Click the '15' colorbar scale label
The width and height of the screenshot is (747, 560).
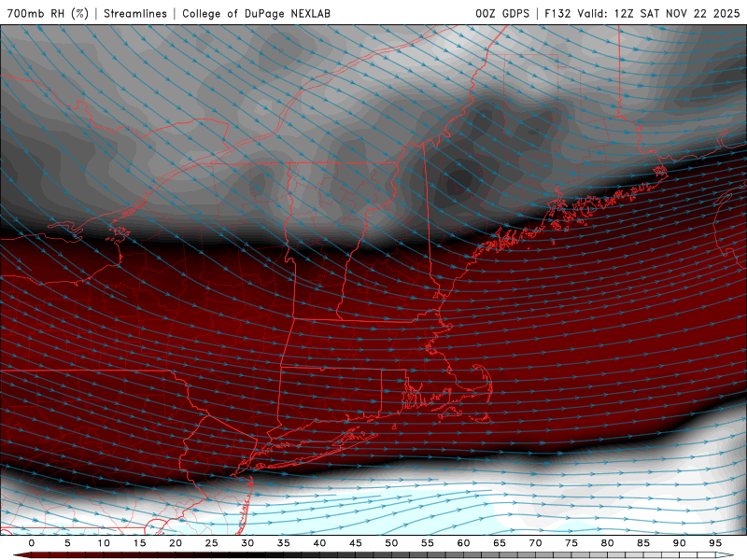(x=139, y=543)
